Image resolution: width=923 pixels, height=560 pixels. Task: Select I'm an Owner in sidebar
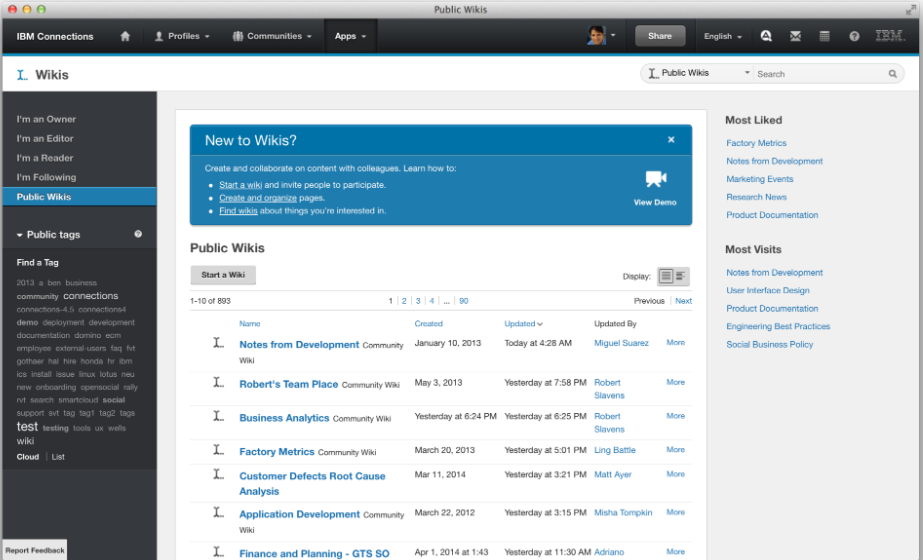tap(46, 119)
